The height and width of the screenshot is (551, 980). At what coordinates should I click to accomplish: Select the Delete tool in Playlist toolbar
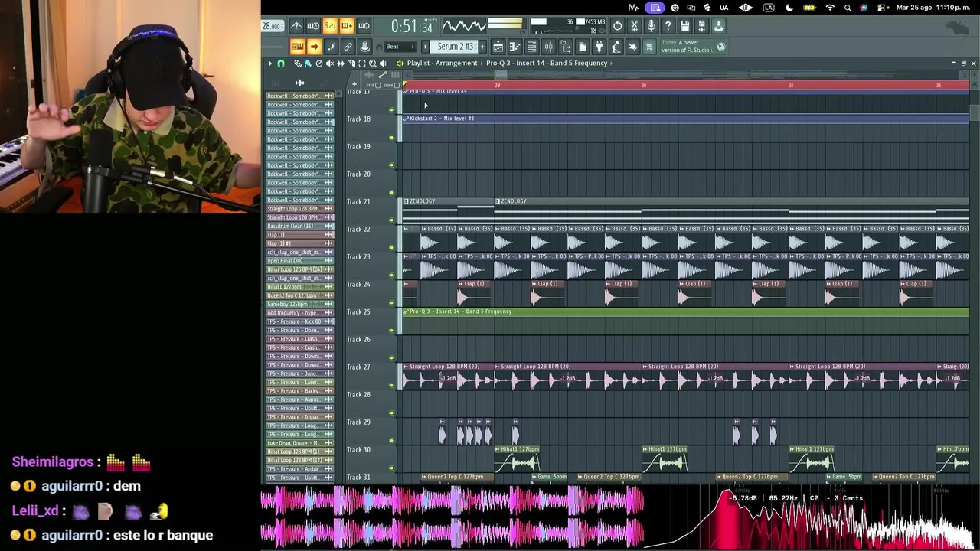319,64
